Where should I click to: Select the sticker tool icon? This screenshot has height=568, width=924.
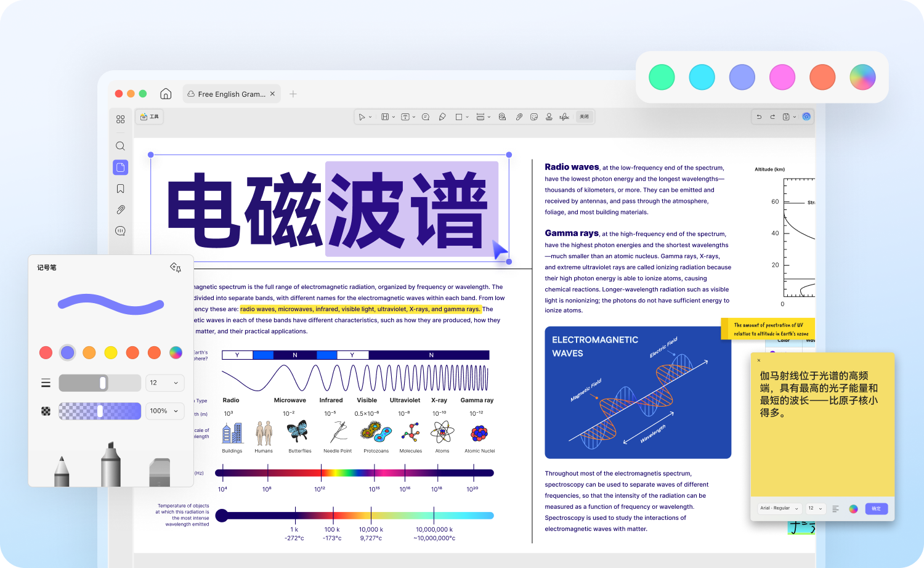point(534,117)
